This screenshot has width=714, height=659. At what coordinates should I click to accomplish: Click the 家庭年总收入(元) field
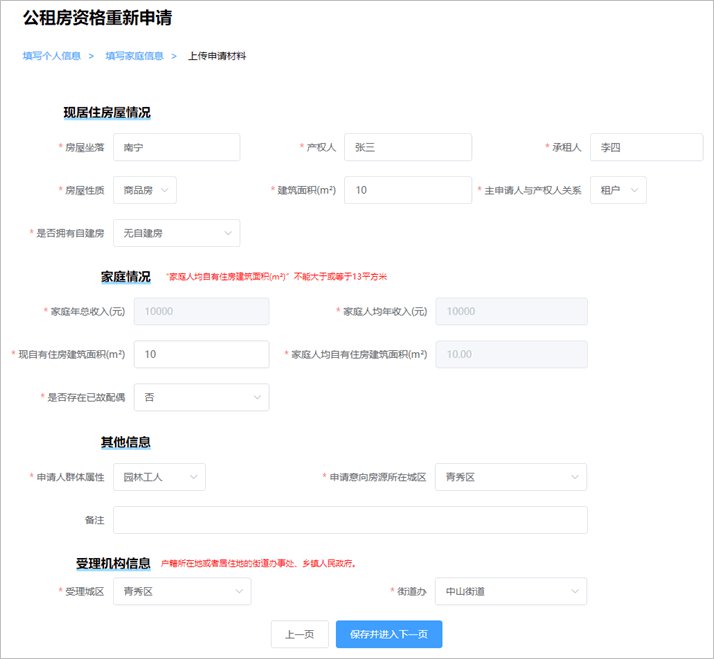point(202,312)
